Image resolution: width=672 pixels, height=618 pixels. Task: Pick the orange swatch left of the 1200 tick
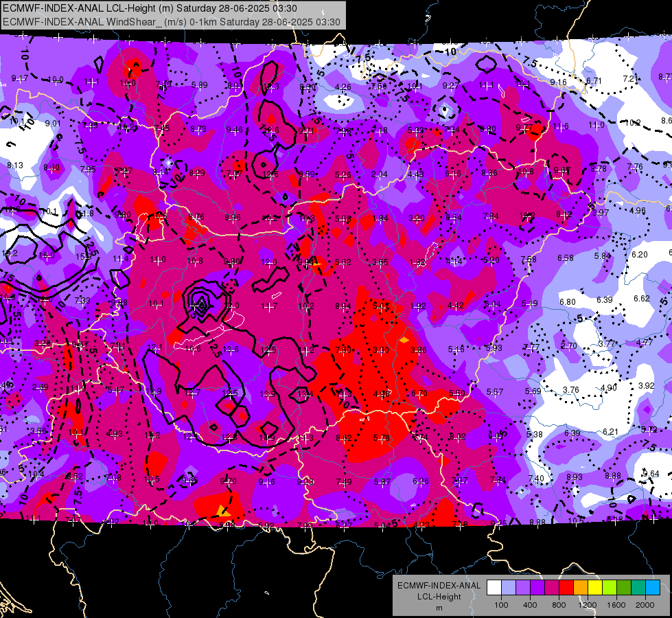pos(580,587)
